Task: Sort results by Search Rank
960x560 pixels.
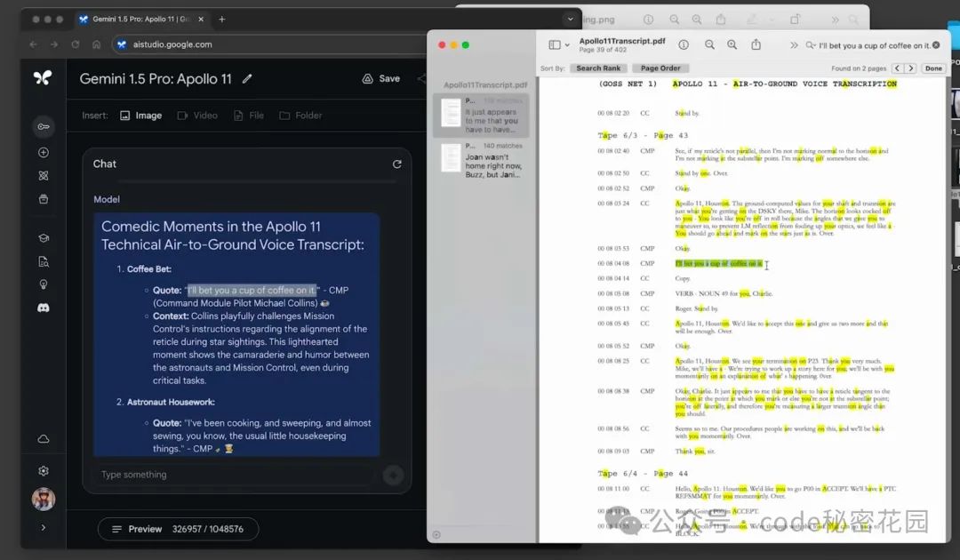Action: 598,68
